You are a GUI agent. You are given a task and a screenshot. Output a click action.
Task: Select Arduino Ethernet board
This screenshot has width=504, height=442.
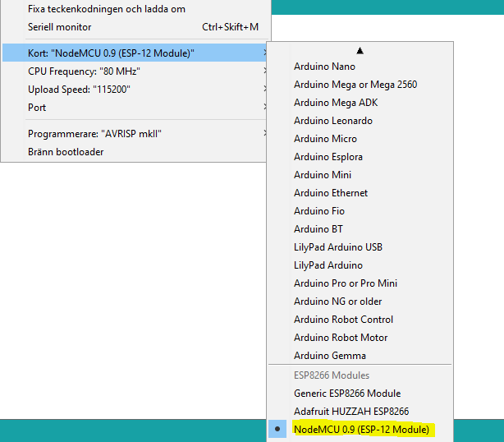tap(360, 193)
